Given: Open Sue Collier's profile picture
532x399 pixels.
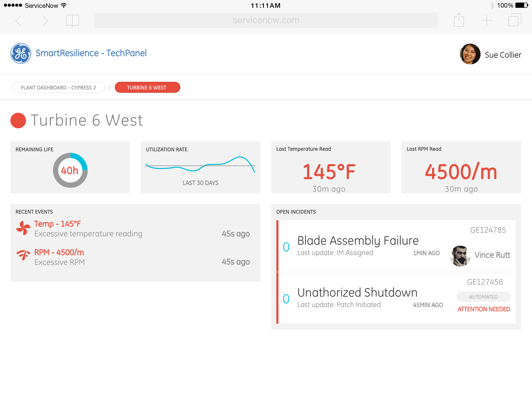Looking at the screenshot, I should point(470,54).
